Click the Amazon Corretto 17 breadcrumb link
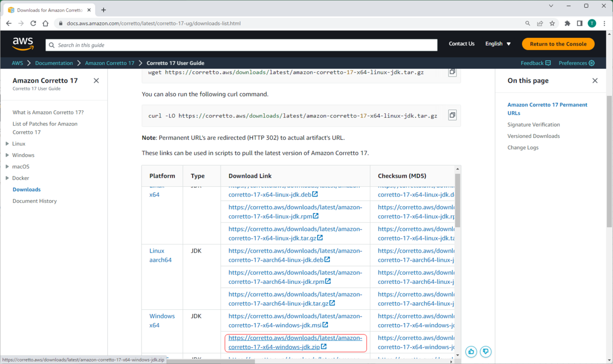This screenshot has height=364, width=613. coord(110,63)
